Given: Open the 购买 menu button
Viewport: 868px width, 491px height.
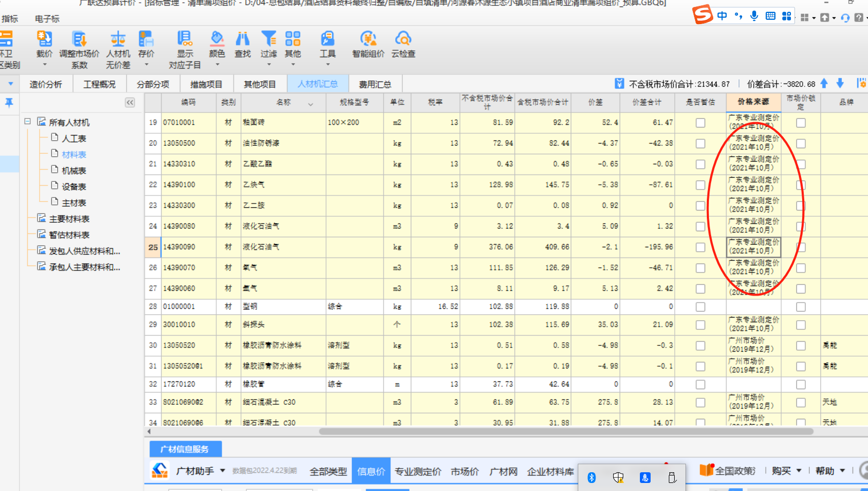Looking at the screenshot, I should click(786, 471).
